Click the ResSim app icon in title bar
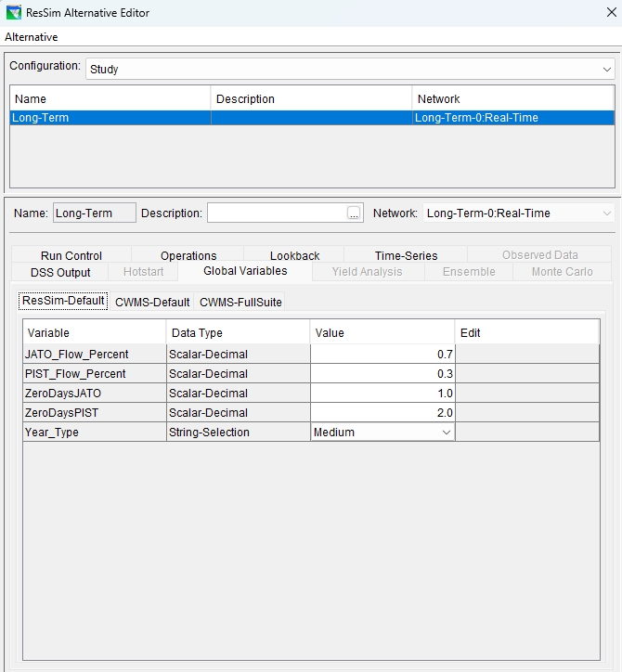Image resolution: width=622 pixels, height=672 pixels. click(x=12, y=13)
